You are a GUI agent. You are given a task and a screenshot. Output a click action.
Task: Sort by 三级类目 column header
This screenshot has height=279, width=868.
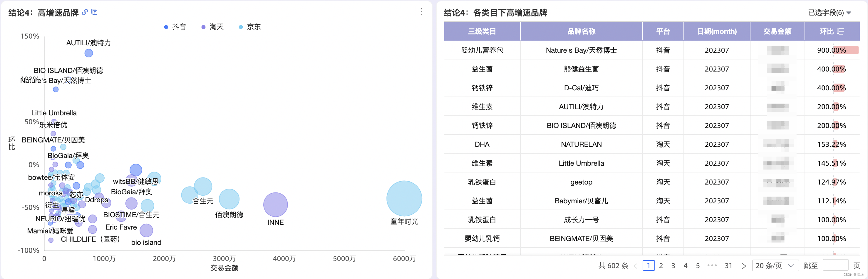tap(482, 31)
